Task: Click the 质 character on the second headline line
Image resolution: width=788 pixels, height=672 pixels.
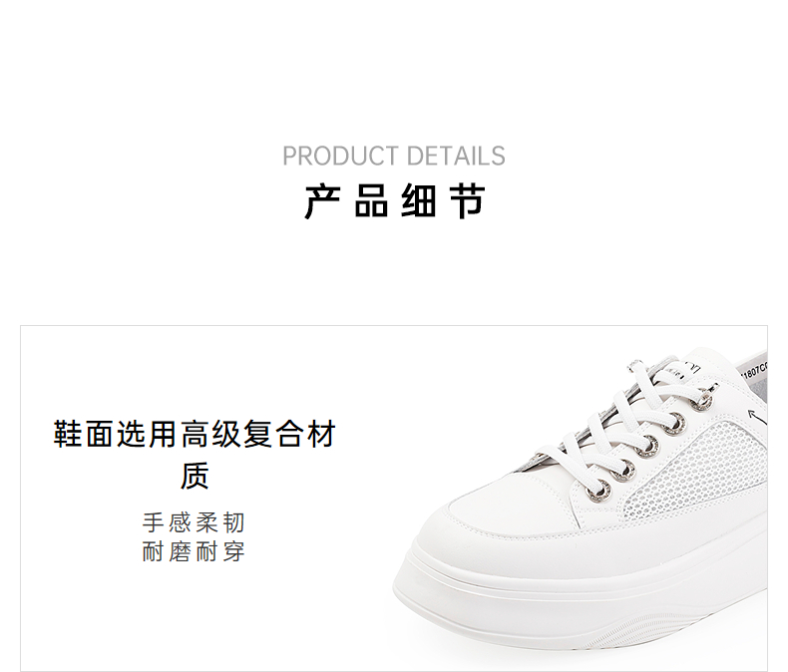Action: [195, 477]
